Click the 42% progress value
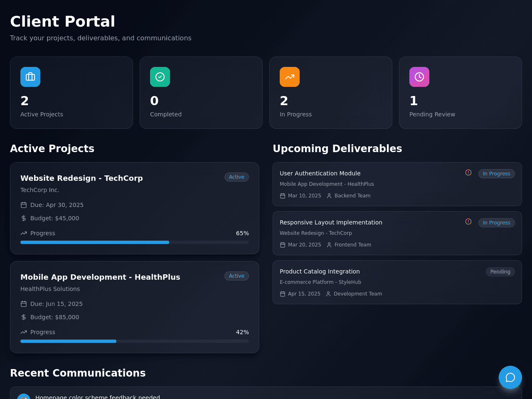This screenshot has height=399, width=532. click(x=242, y=332)
